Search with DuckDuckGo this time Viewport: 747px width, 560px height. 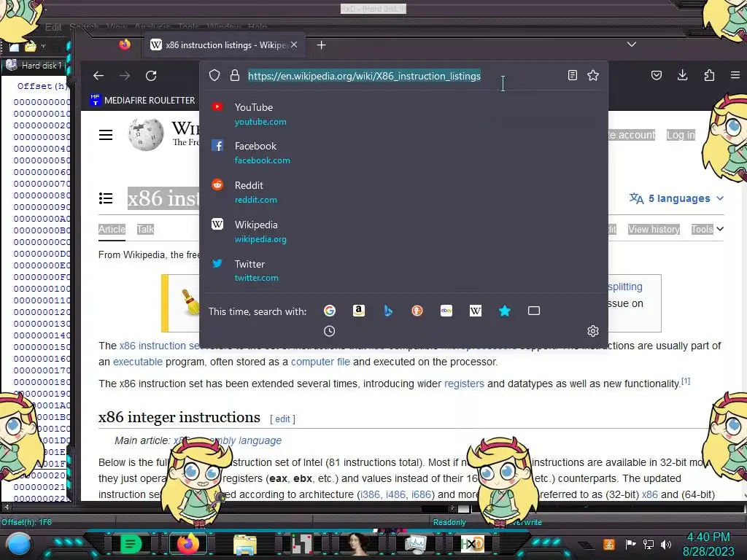click(x=417, y=311)
